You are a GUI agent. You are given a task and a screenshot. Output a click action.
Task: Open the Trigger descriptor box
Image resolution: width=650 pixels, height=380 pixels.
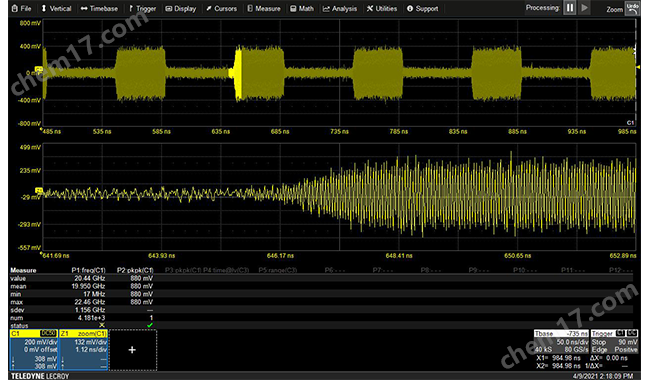click(x=614, y=341)
